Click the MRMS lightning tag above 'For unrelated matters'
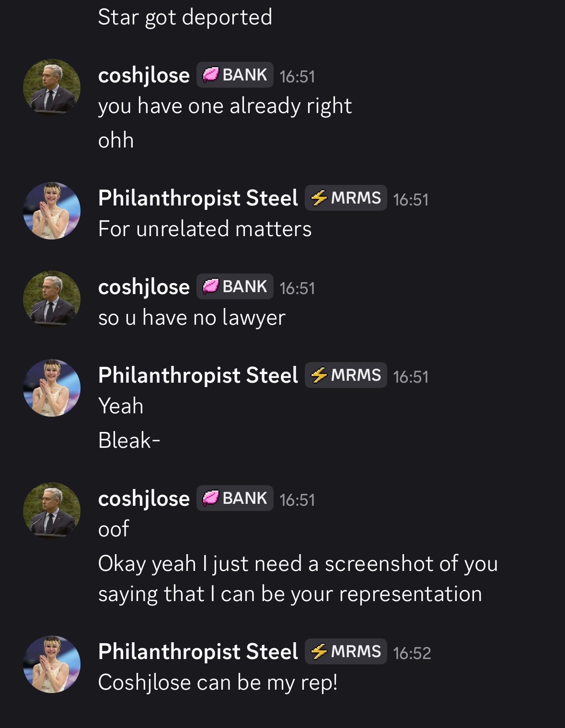 (x=346, y=198)
